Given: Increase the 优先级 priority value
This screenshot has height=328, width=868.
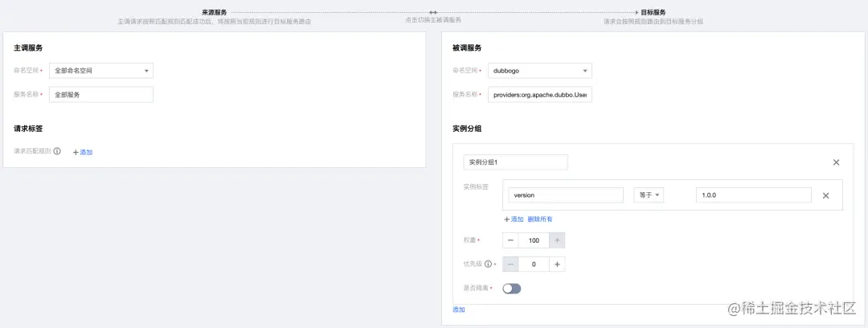Looking at the screenshot, I should (557, 264).
